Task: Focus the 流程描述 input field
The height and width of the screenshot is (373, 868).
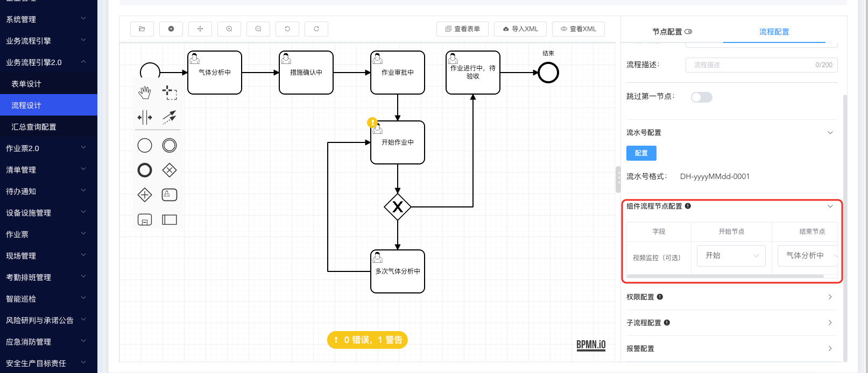Action: point(761,65)
